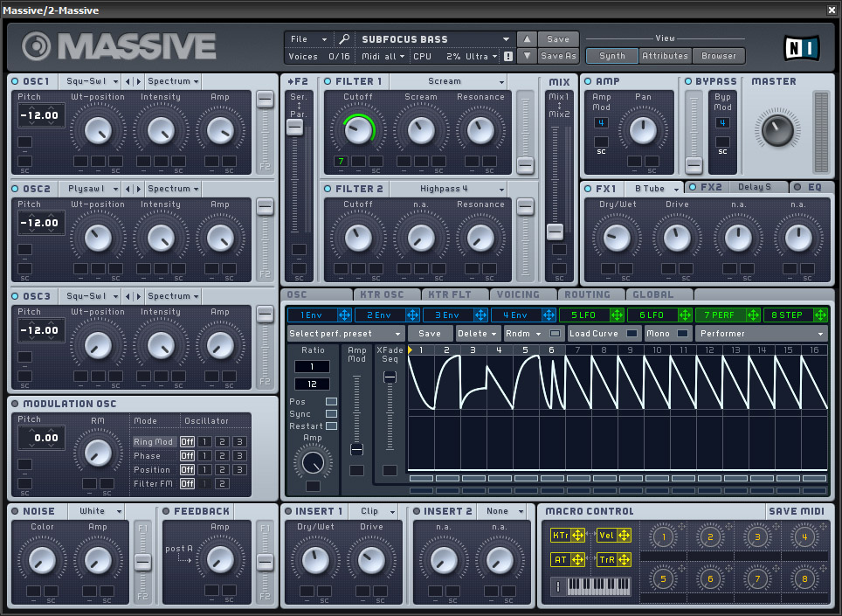Click the 6 LFO drag-assign cross icon
The image size is (842, 616).
[685, 315]
